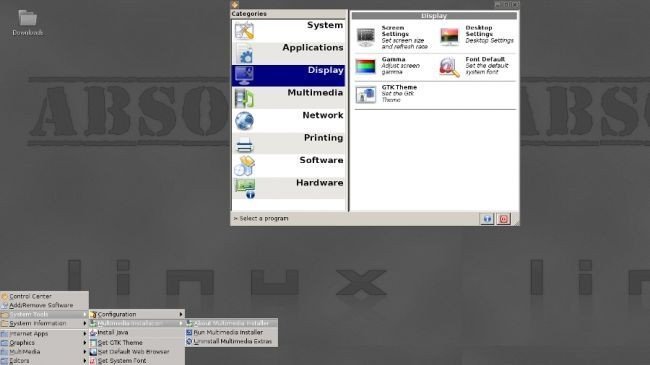Expand the MultiMedia submenu arrow
Viewport: 650px width, 365px height.
point(85,352)
